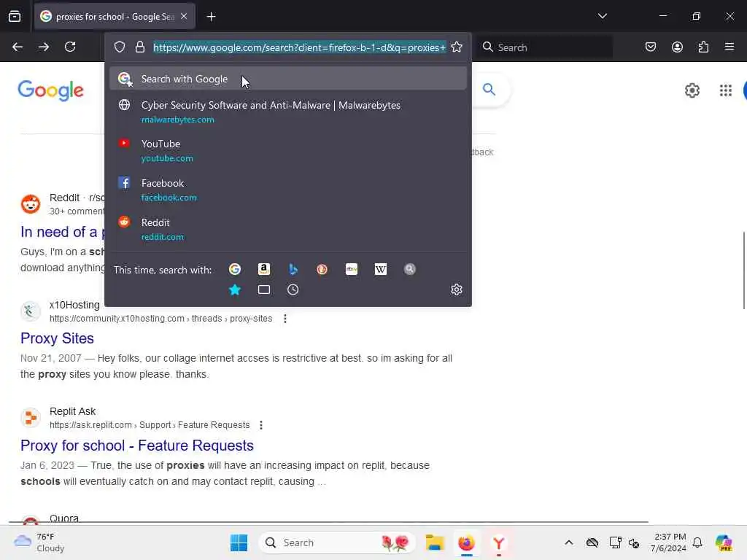Click Replit Ask site name
The width and height of the screenshot is (747, 560).
[72, 411]
